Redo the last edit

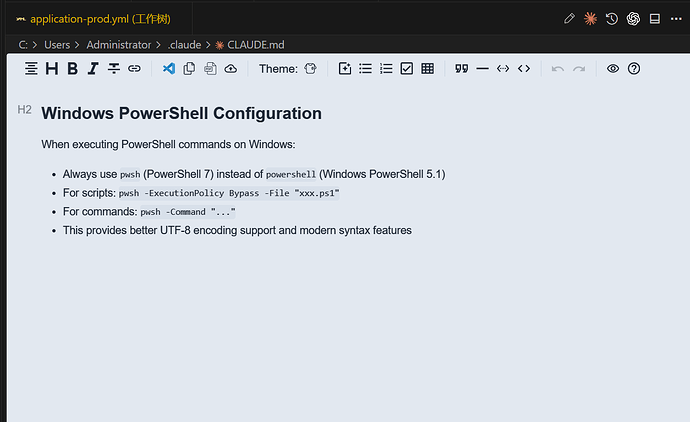(x=579, y=69)
